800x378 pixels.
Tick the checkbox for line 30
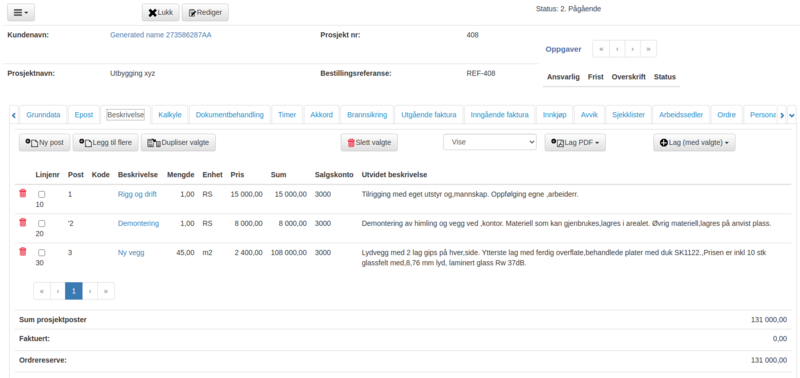point(41,253)
